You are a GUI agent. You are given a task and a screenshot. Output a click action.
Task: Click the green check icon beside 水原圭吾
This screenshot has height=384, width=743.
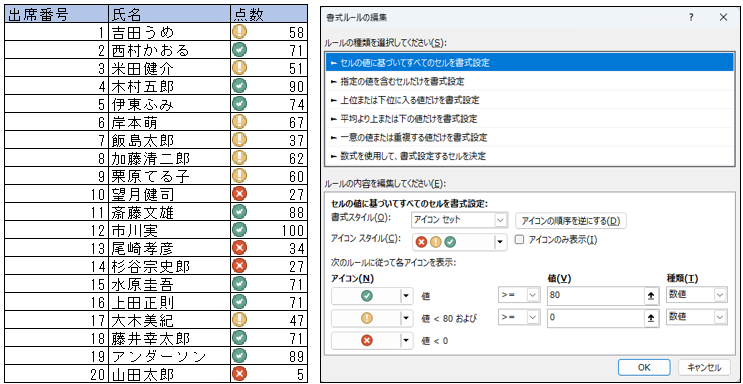click(240, 283)
